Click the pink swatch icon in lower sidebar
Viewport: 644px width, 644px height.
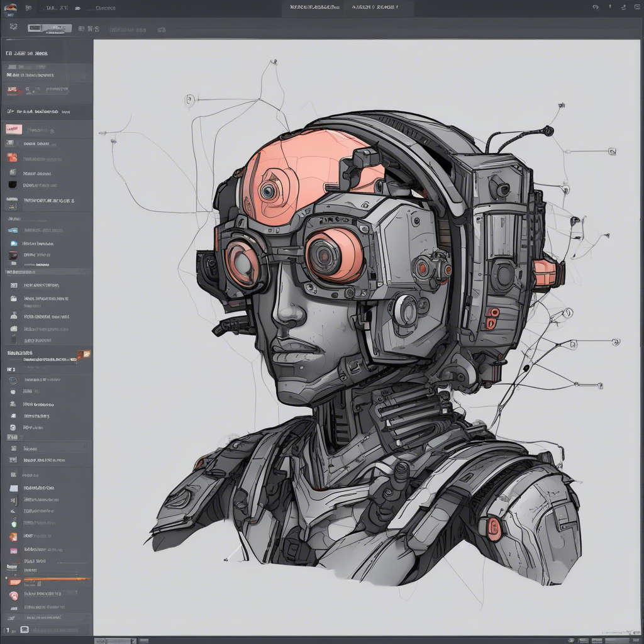pyautogui.click(x=13, y=550)
